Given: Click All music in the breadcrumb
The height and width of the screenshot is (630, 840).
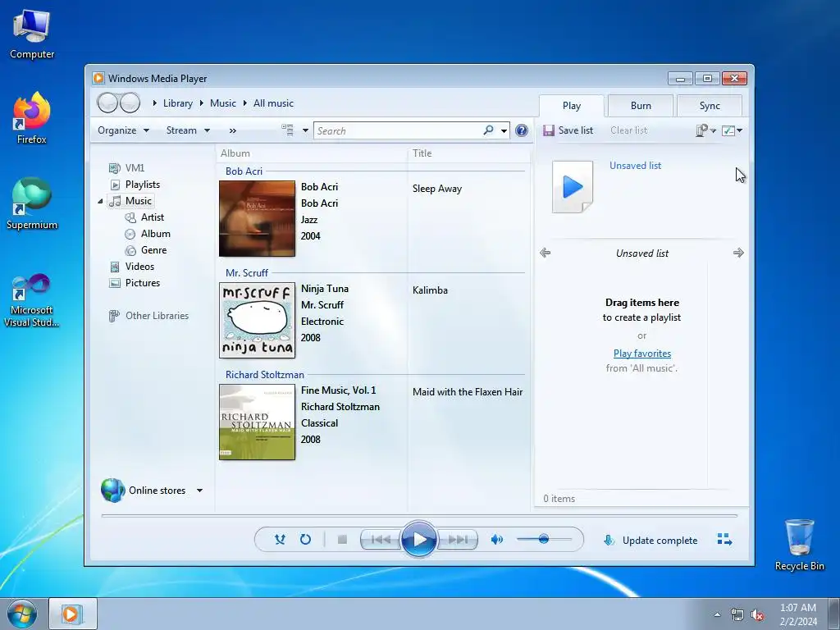Looking at the screenshot, I should tap(273, 103).
